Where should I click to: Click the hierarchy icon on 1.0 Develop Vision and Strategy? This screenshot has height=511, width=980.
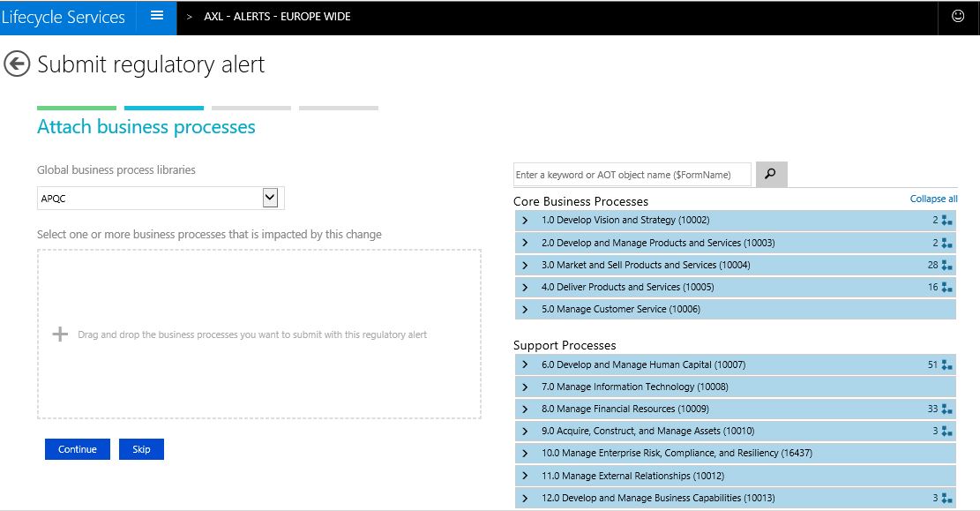(946, 221)
